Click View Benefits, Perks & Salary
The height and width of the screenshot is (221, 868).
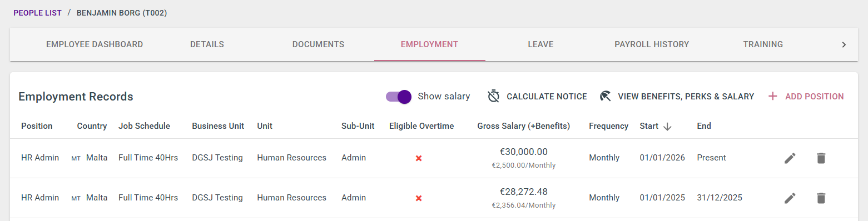point(686,97)
